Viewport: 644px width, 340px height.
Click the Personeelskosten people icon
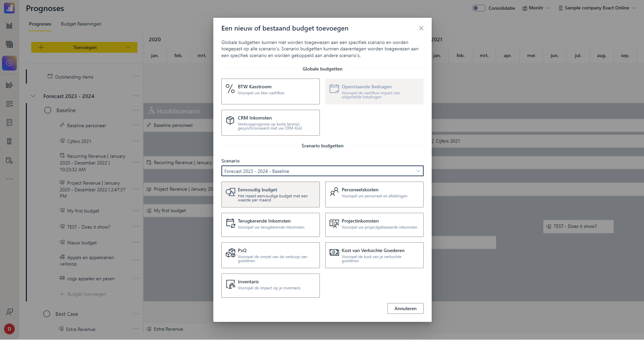[x=334, y=192]
